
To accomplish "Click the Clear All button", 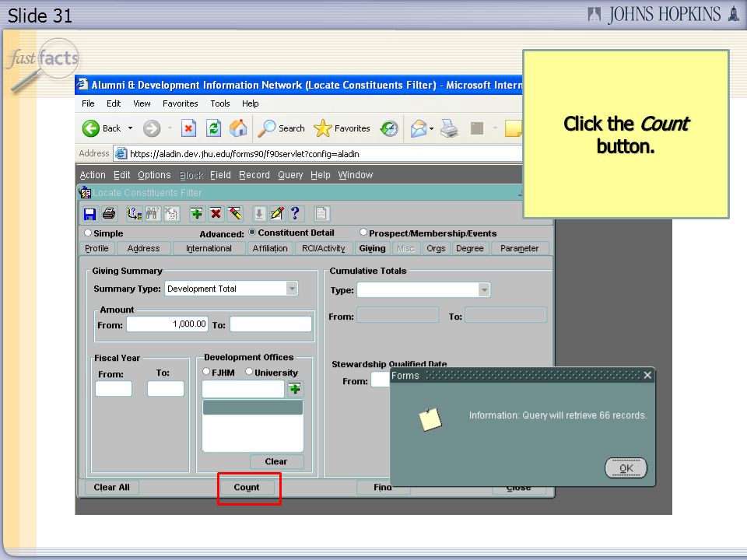I will (111, 487).
